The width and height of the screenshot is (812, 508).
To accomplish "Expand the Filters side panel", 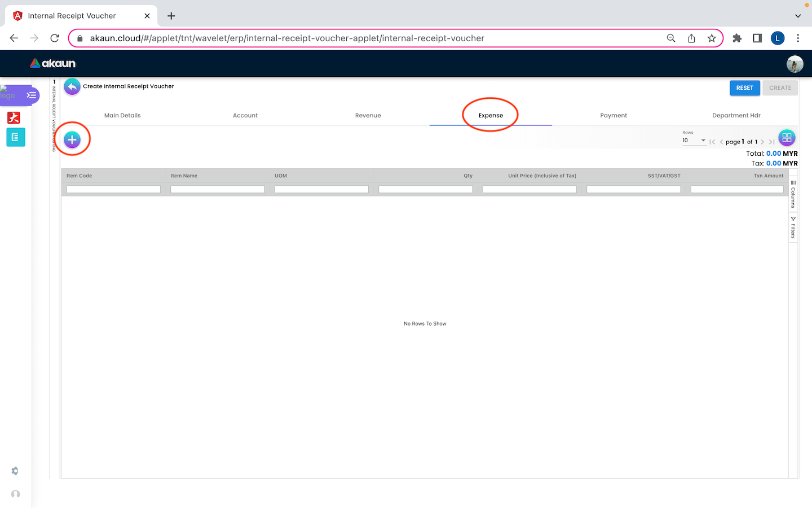I will click(793, 227).
